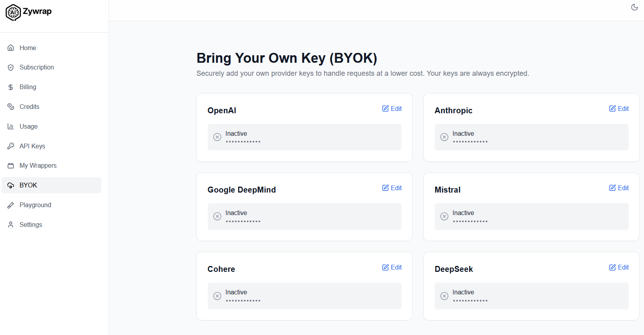This screenshot has width=644, height=335.
Task: Click the OpenAI inactive status icon
Action: 217,137
